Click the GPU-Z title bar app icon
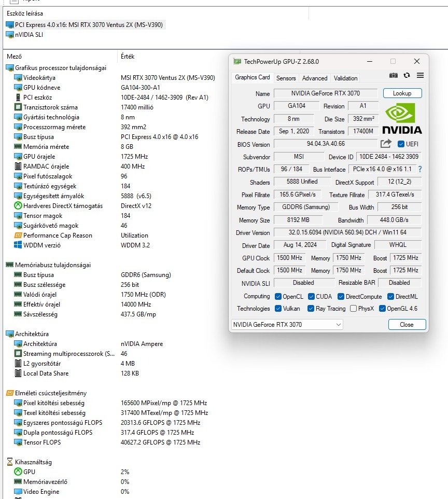This screenshot has height=499, width=448. [x=237, y=61]
